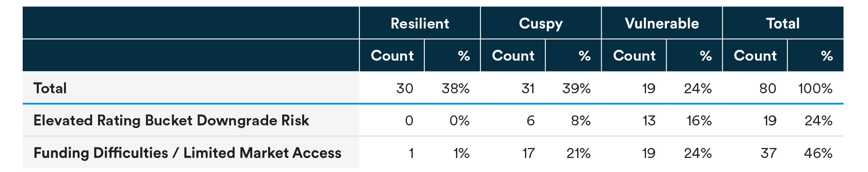Select the Total row label
This screenshot has height=172, width=868.
(50, 88)
